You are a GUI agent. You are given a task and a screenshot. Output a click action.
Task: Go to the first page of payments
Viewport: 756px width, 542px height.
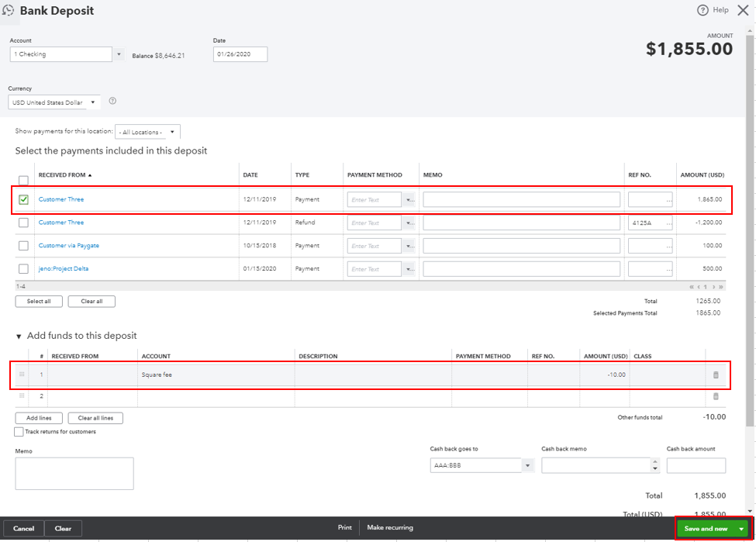tap(692, 287)
